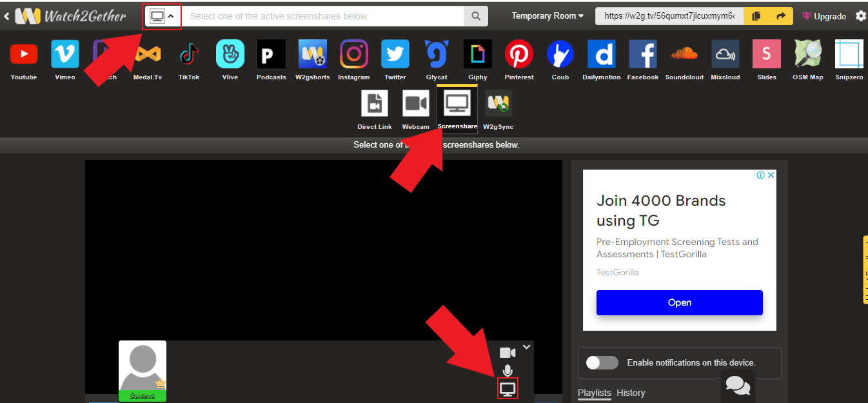The height and width of the screenshot is (403, 868).
Task: Open the TikTok source
Action: (x=189, y=54)
